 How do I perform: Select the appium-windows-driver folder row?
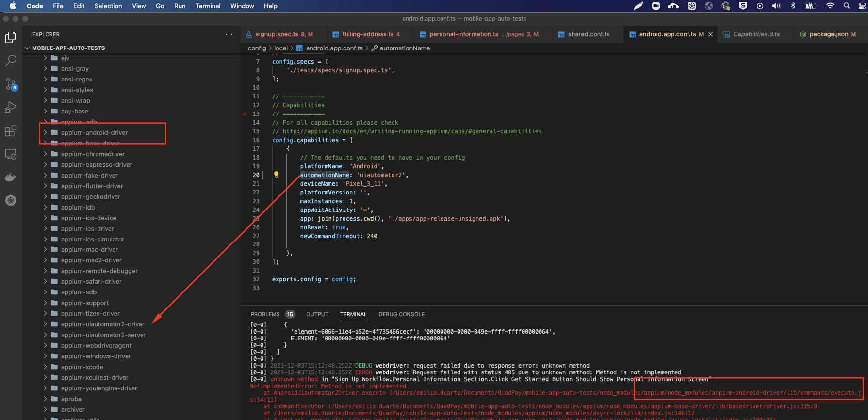(131, 356)
